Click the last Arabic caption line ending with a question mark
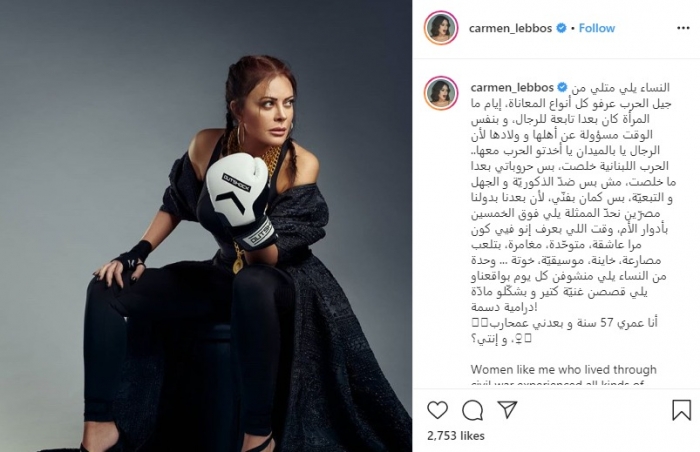The image size is (700, 452). (501, 339)
